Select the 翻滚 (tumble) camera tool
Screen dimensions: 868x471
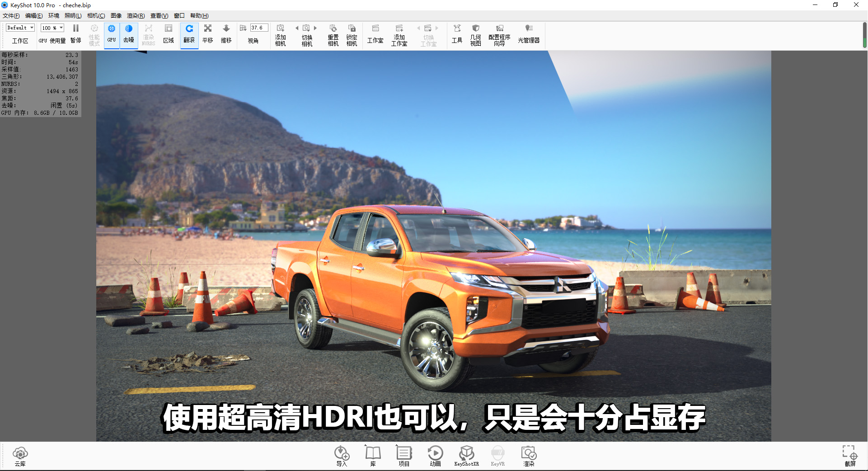189,34
